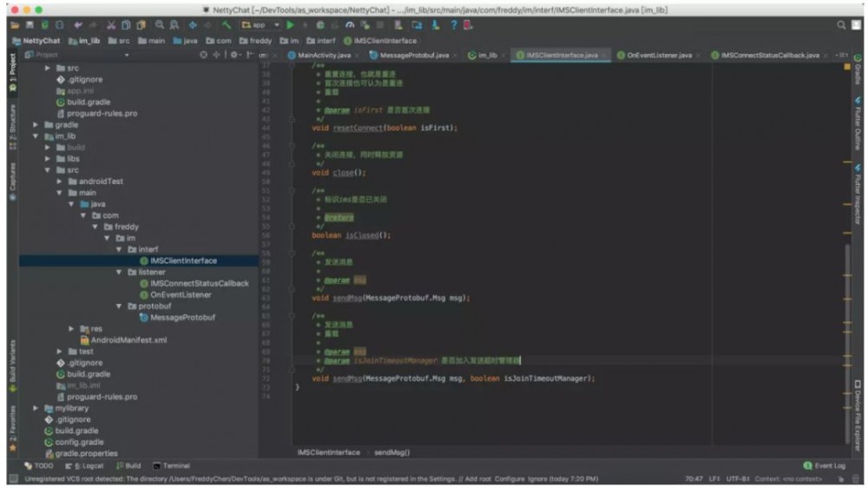Click the Help question mark icon

[453, 25]
